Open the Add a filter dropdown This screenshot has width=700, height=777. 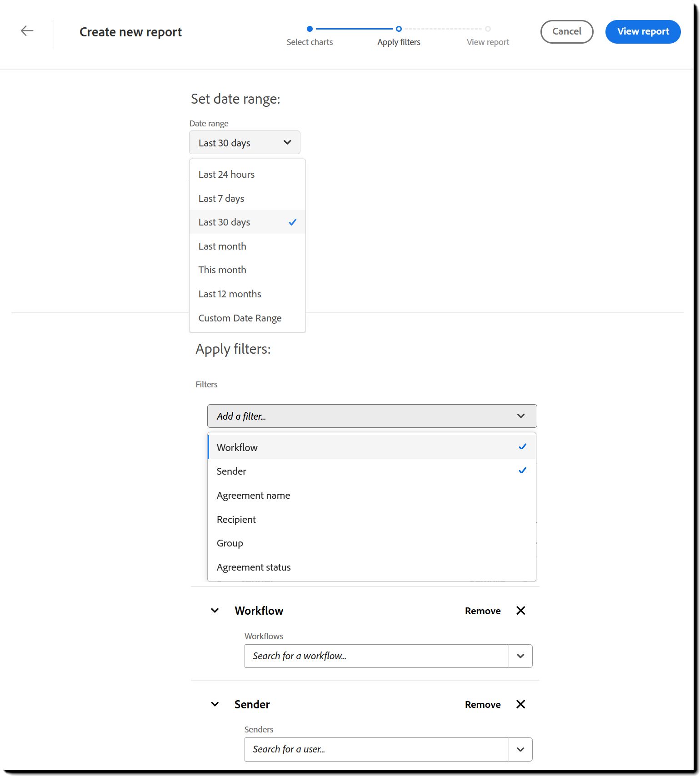tap(372, 416)
